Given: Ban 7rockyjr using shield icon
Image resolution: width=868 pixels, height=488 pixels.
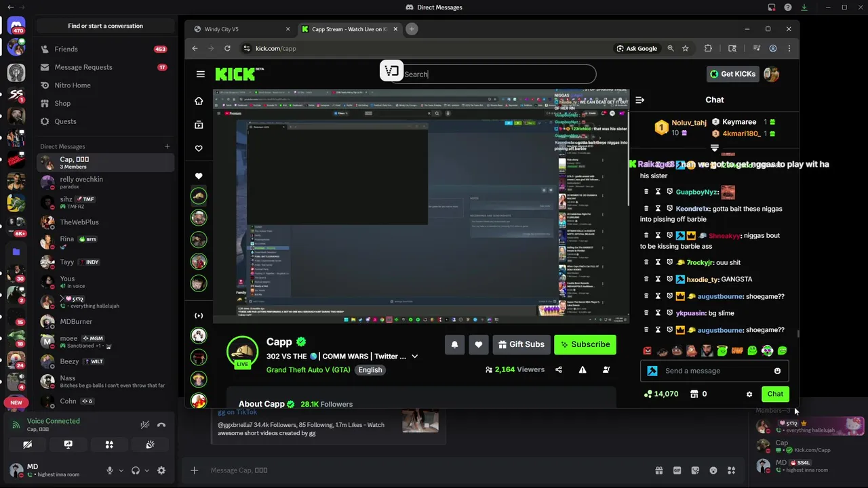Looking at the screenshot, I should pos(669,262).
